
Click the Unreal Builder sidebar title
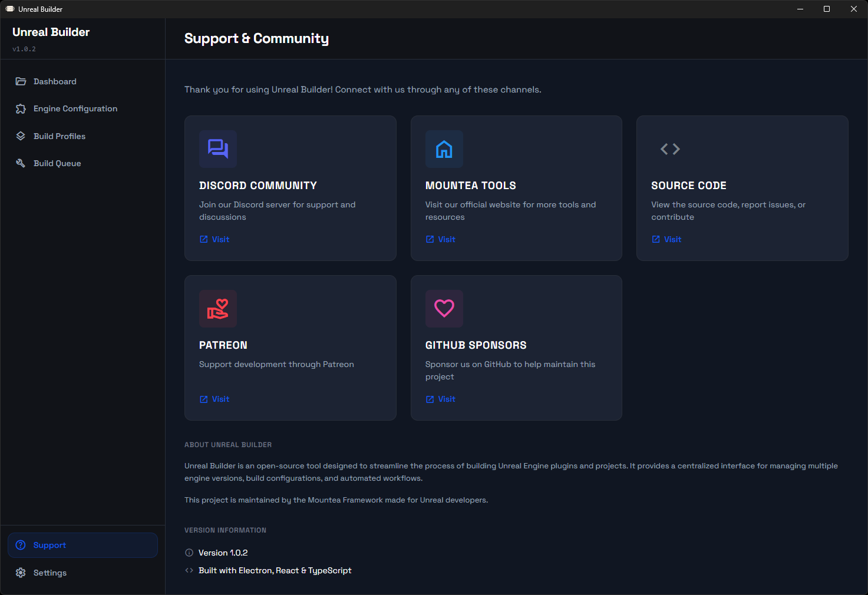(x=51, y=32)
